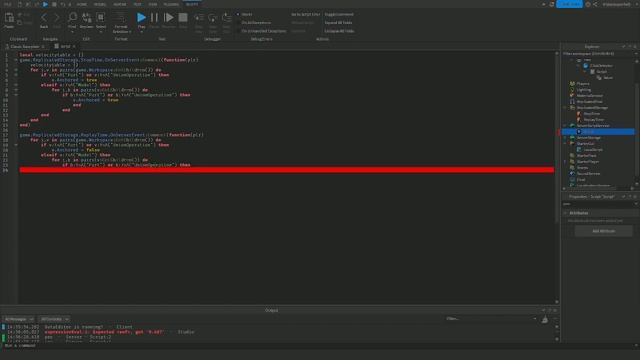Select ClickDetector in Explorer
Screen dimensions: 640x360
(x=601, y=65)
